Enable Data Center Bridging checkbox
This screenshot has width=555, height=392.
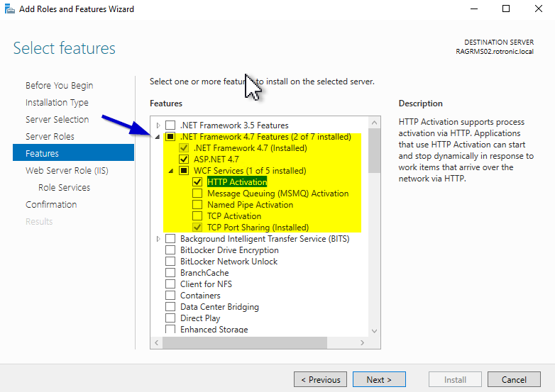coord(170,306)
